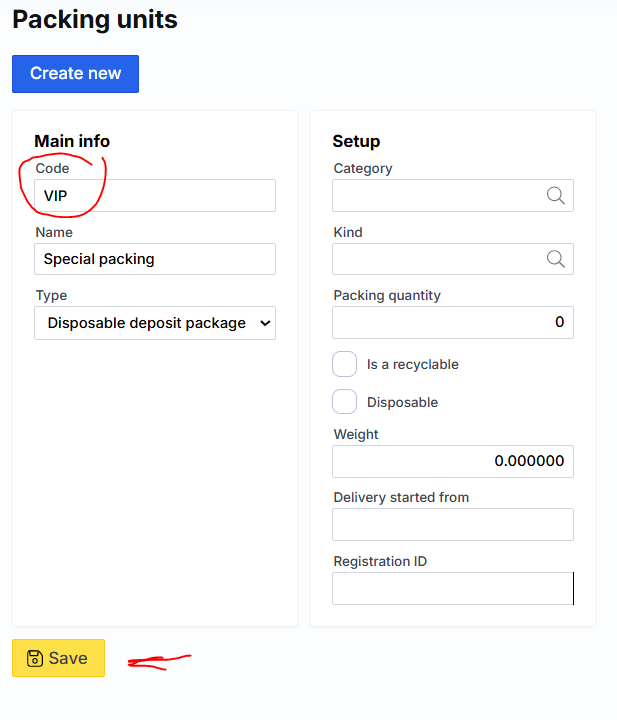This screenshot has height=720, width=617.
Task: Focus the Name field with Special packing
Action: [x=154, y=259]
